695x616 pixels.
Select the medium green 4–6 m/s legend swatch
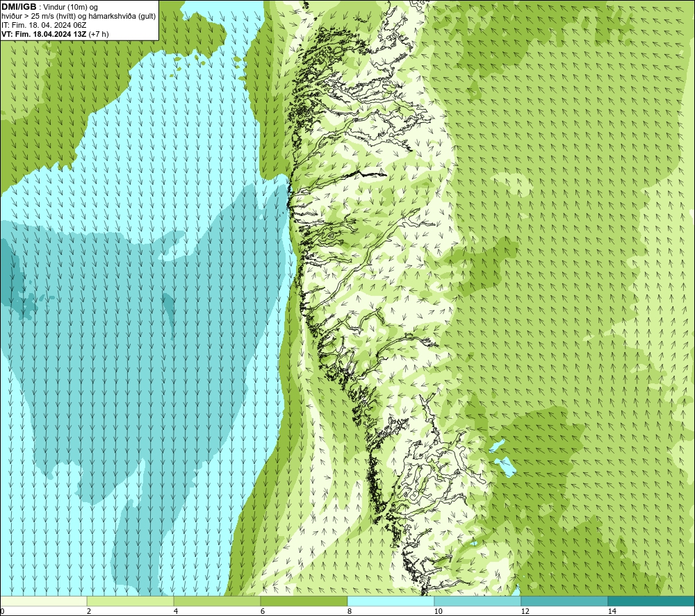tap(217, 601)
